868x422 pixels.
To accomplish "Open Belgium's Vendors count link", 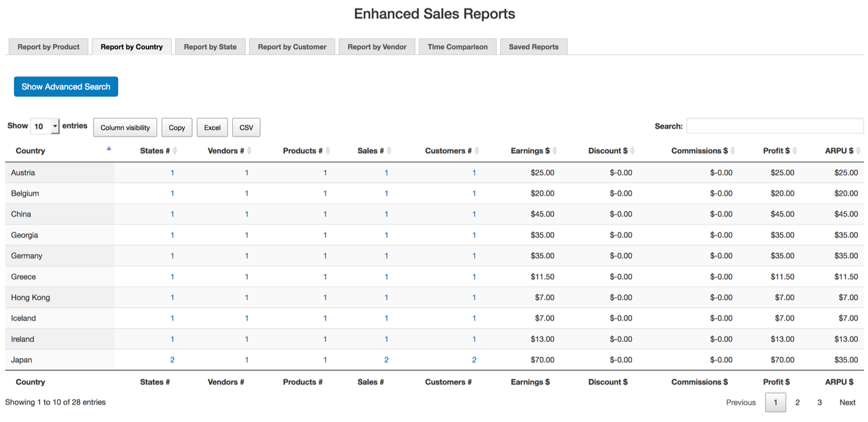I will click(247, 193).
